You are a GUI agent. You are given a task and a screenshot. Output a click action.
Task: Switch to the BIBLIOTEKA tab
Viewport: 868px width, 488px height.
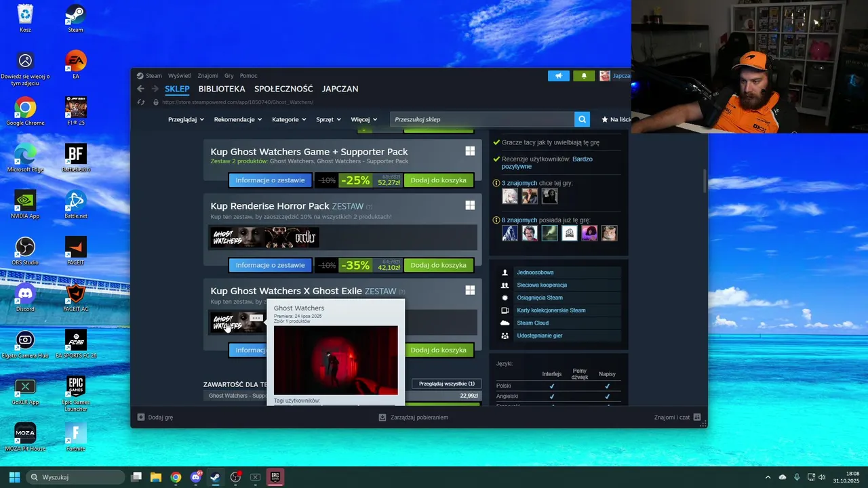click(x=222, y=89)
